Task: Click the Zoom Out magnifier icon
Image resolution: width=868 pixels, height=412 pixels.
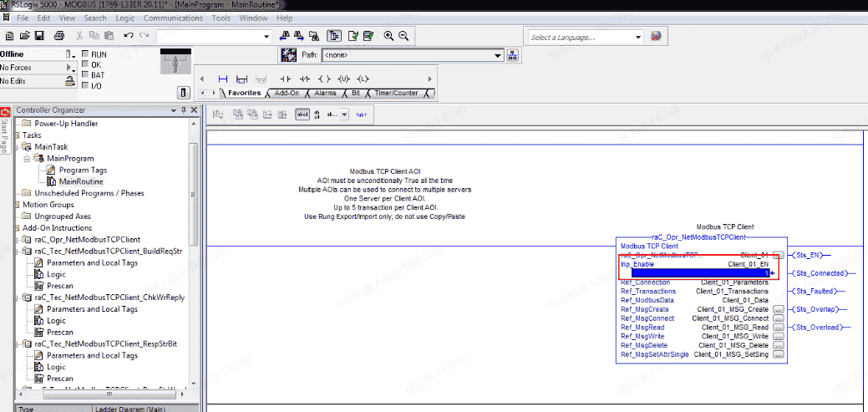Action: (404, 36)
